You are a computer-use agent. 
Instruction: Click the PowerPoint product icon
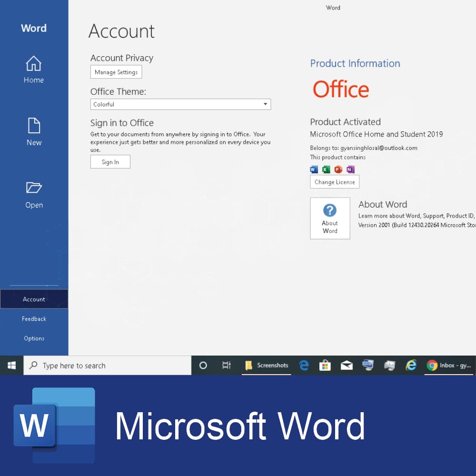pyautogui.click(x=338, y=169)
